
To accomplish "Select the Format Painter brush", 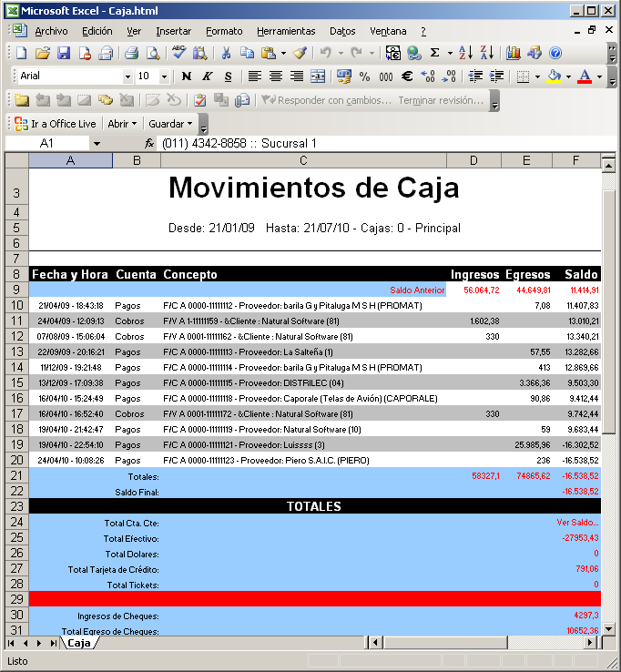I will click(x=300, y=53).
